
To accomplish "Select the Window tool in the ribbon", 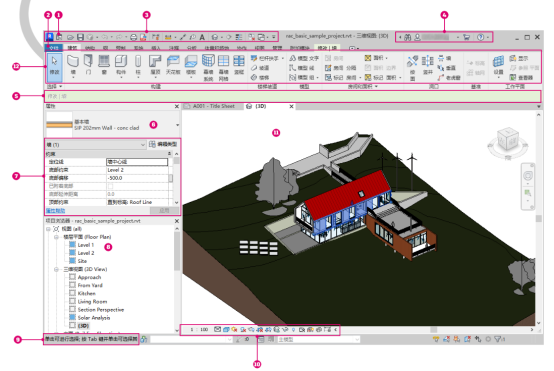I will coord(104,64).
